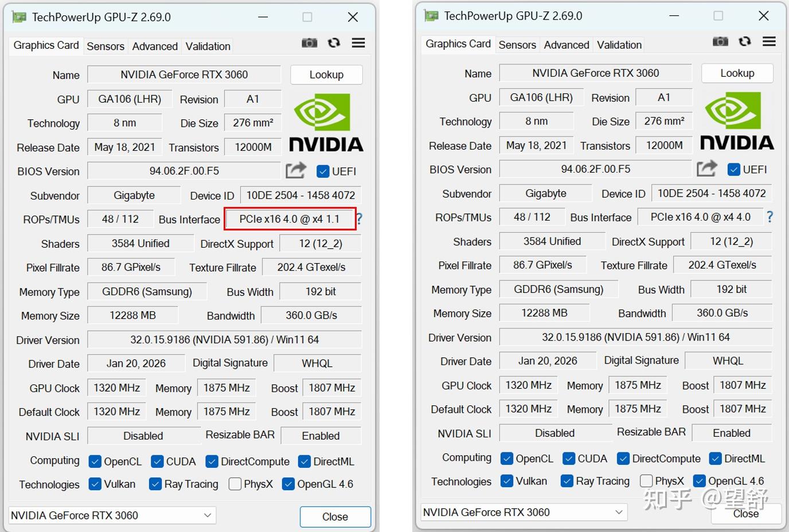This screenshot has height=532, width=789.
Task: Click Resizable BAR Enabled value in right window
Action: 732,433
